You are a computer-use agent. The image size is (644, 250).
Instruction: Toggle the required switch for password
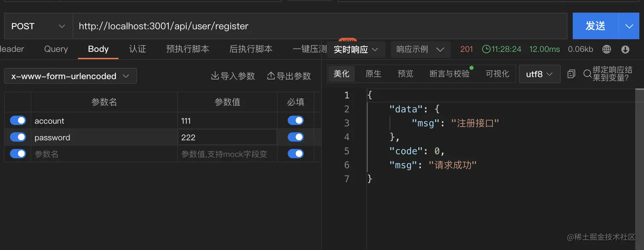point(296,137)
